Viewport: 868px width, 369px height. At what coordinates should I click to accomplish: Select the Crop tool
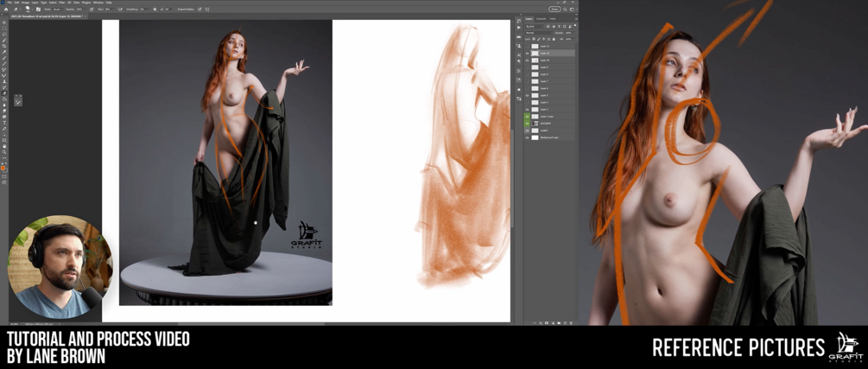(x=4, y=46)
